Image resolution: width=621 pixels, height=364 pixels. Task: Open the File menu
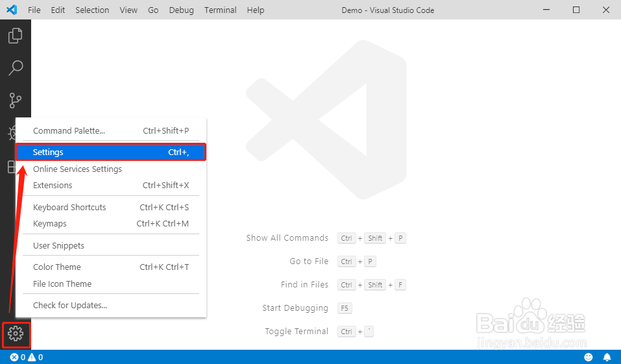34,10
